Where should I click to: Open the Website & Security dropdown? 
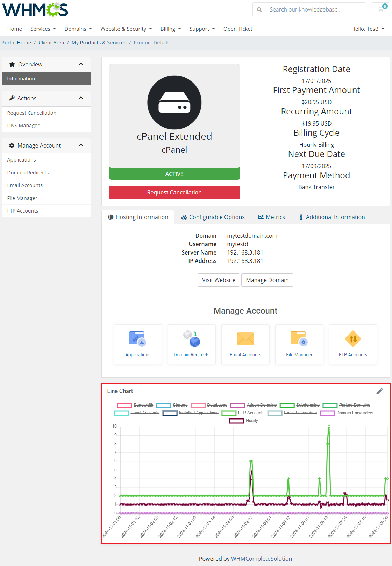pyautogui.click(x=126, y=29)
